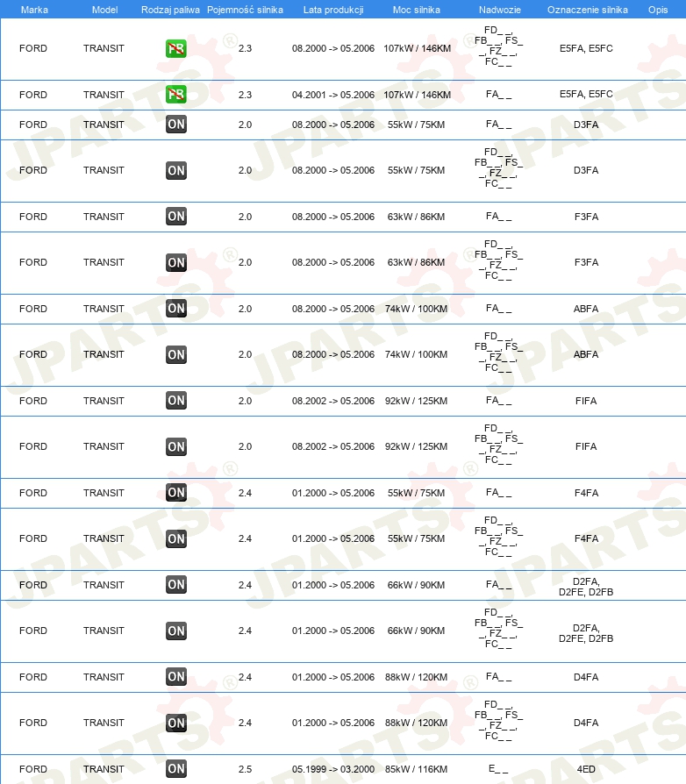
Task: Click the ON diesel icon in the D4FA FD__ row
Action: (176, 723)
